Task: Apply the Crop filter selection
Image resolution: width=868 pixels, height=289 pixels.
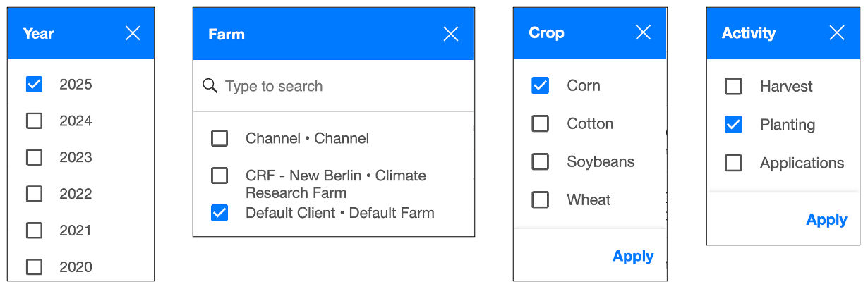Action: tap(633, 256)
